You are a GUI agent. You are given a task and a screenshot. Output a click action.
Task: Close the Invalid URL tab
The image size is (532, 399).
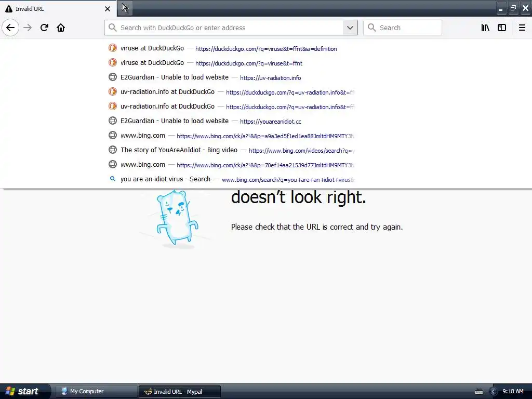click(x=108, y=9)
